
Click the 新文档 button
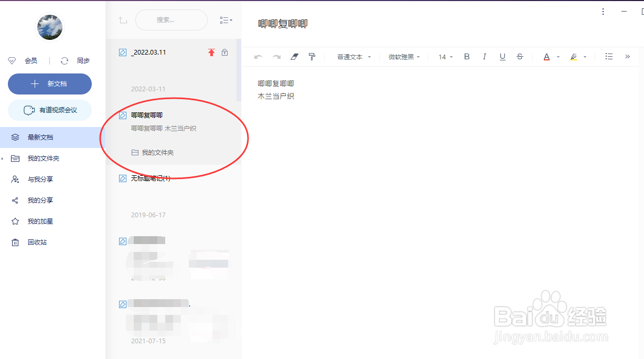(x=49, y=84)
